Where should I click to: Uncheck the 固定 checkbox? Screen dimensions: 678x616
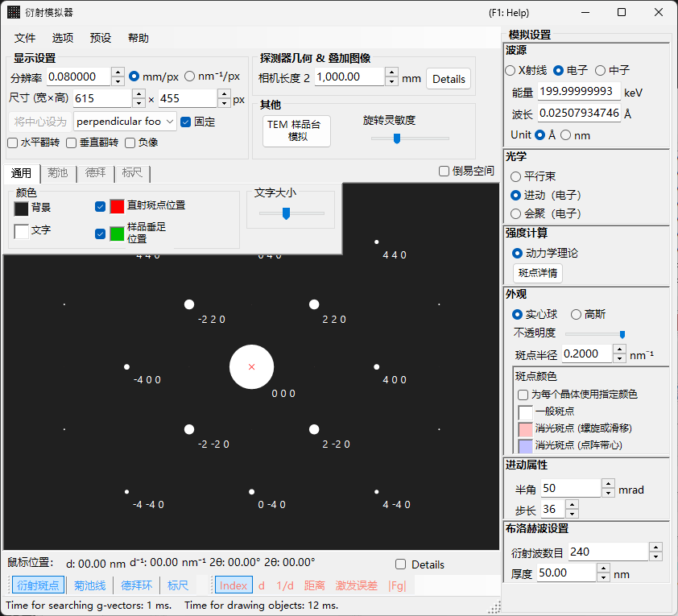point(185,122)
